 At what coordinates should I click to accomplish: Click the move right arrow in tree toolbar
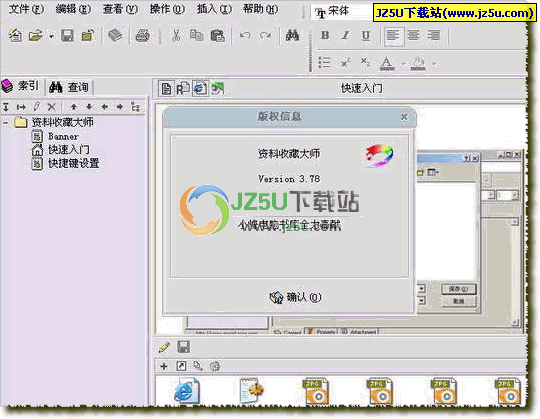pyautogui.click(x=120, y=107)
